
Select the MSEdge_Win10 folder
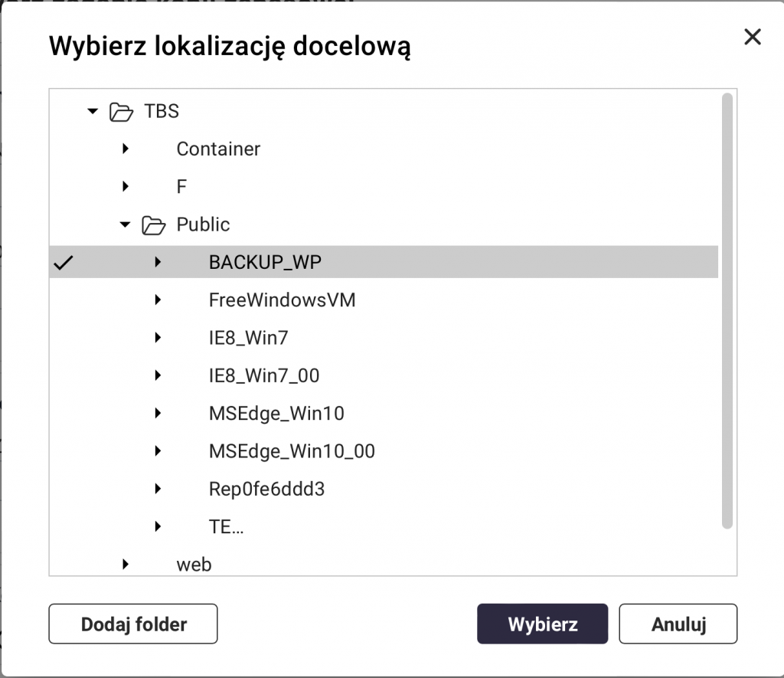click(x=276, y=414)
